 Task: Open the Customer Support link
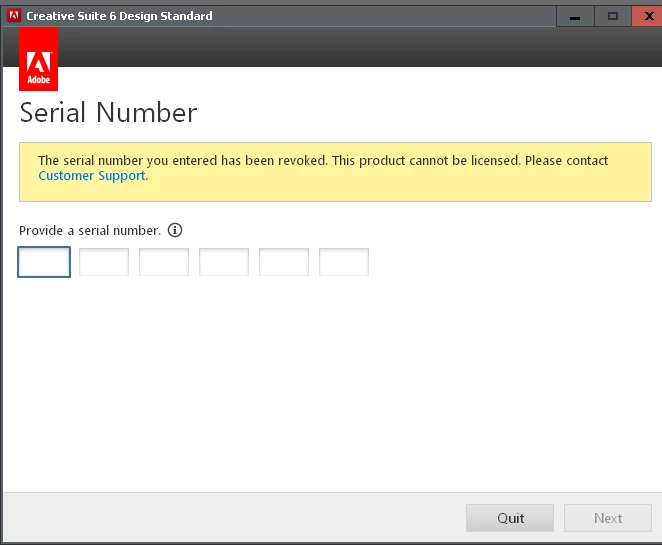click(92, 176)
